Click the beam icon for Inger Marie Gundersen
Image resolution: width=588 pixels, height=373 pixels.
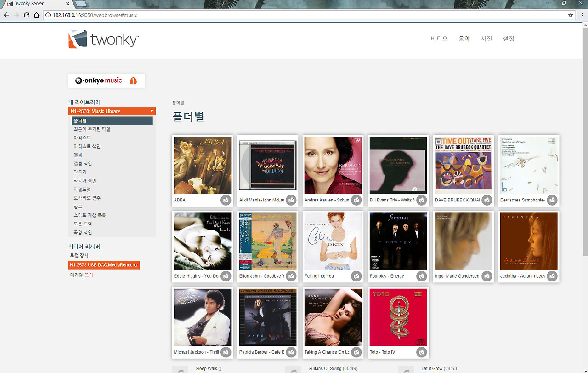[x=486, y=276]
